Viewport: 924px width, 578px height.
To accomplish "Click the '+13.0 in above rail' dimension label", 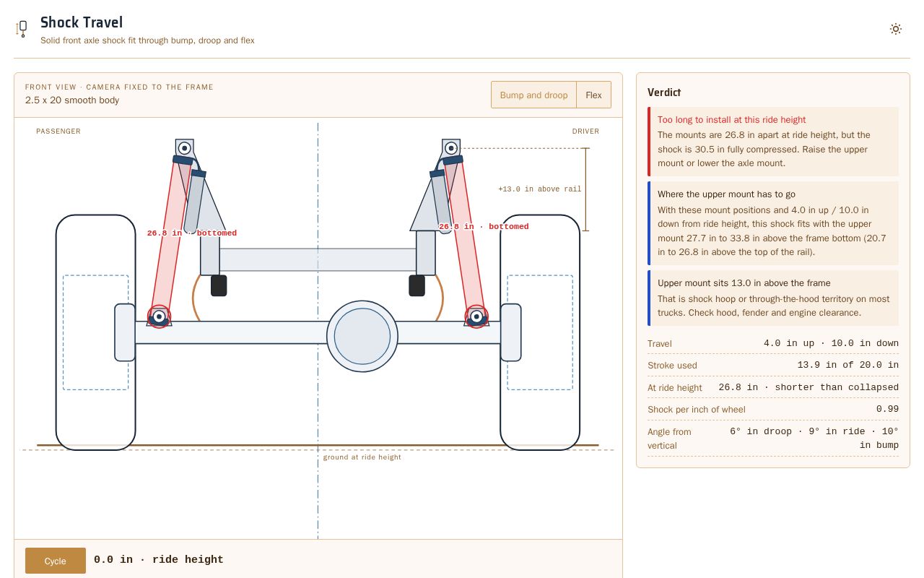I will pos(539,189).
